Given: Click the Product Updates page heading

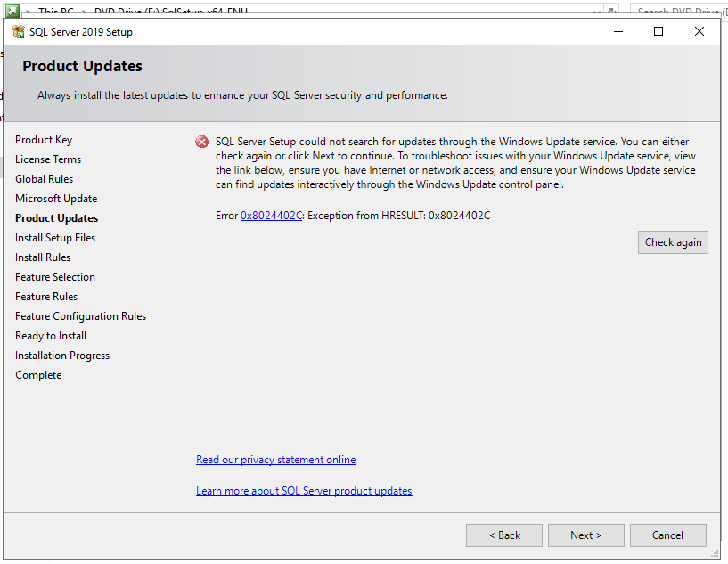Looking at the screenshot, I should pyautogui.click(x=82, y=66).
